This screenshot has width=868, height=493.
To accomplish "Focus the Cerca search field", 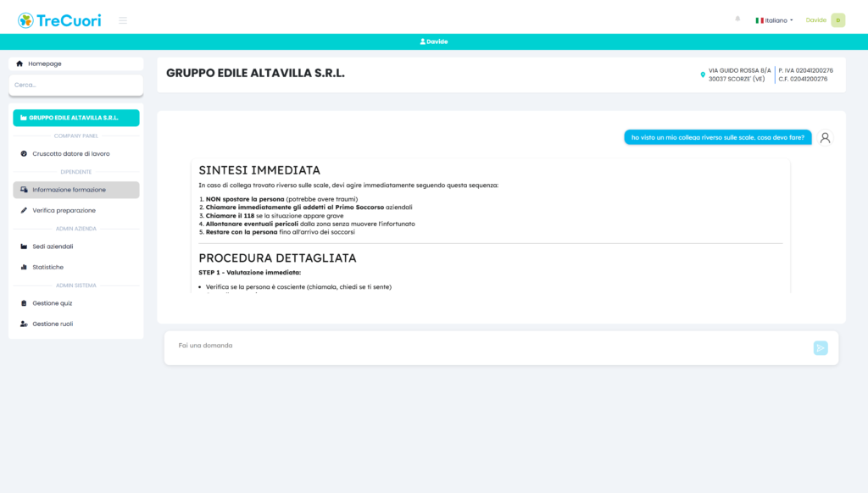I will tap(75, 86).
